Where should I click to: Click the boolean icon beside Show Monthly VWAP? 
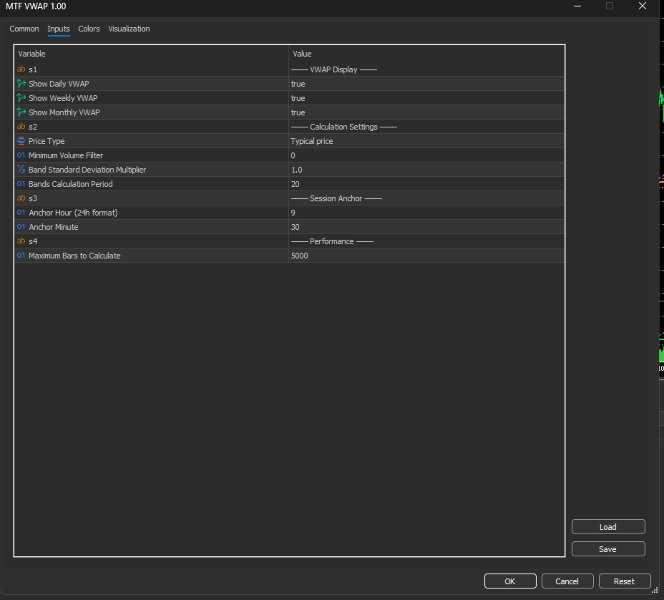(21, 112)
